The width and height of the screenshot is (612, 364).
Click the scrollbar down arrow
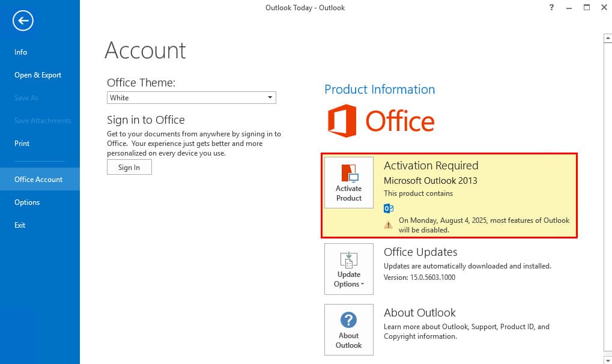point(608,360)
